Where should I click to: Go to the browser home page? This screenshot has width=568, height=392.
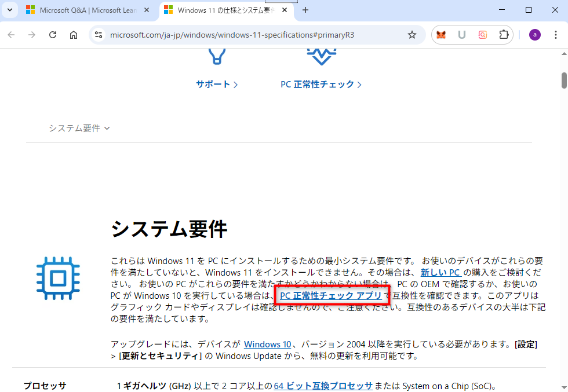point(74,35)
